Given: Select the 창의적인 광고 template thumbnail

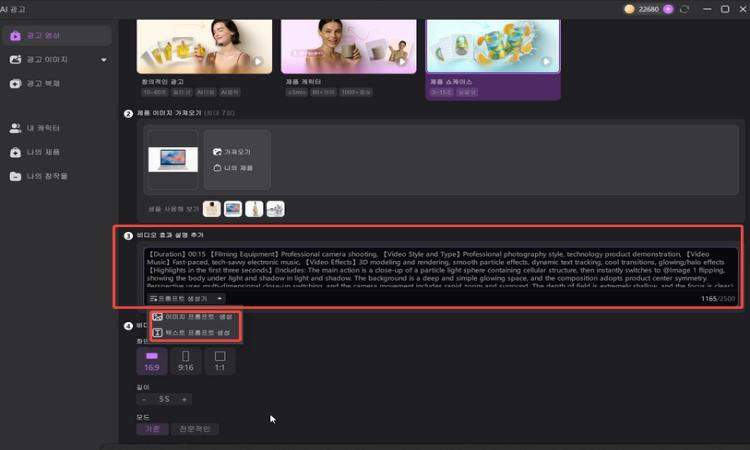Looking at the screenshot, I should (204, 46).
